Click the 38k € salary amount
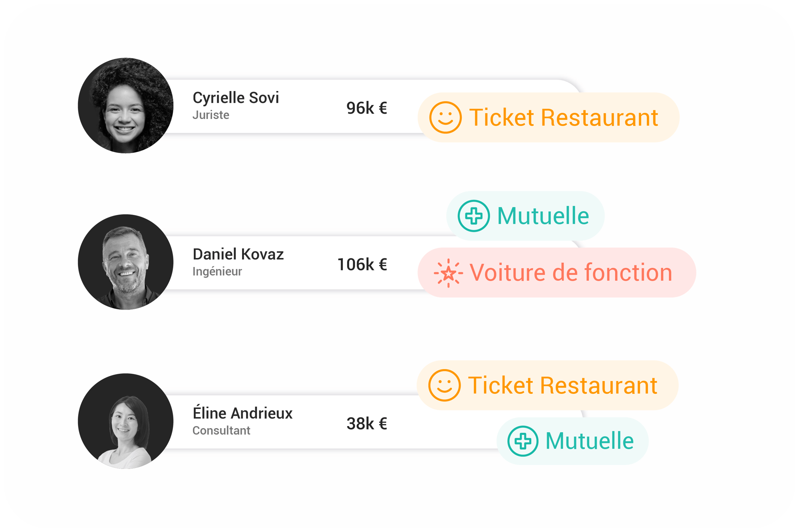799x532 pixels. pyautogui.click(x=367, y=423)
